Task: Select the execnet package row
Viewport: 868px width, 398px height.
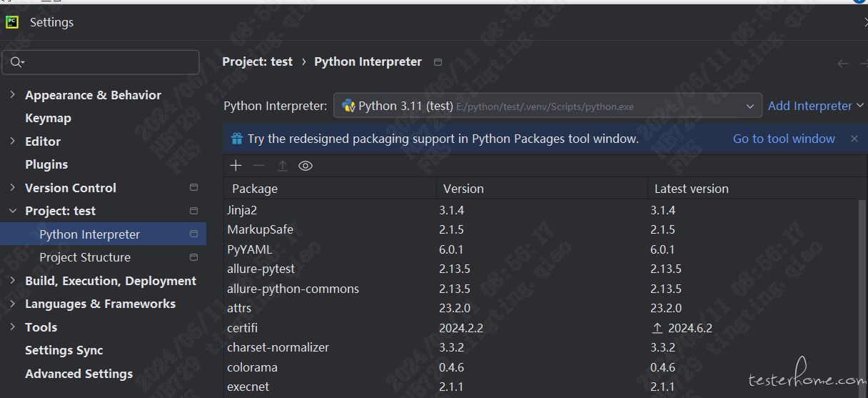Action: 540,387
